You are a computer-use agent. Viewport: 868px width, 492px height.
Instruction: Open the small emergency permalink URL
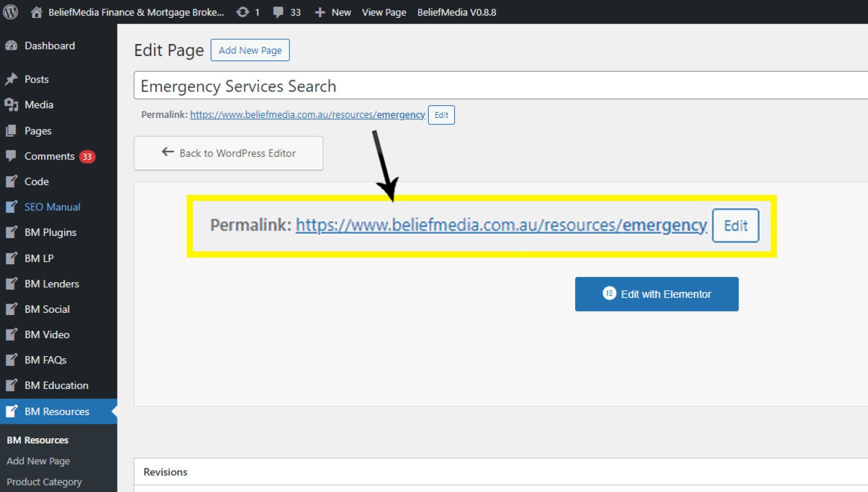click(307, 115)
